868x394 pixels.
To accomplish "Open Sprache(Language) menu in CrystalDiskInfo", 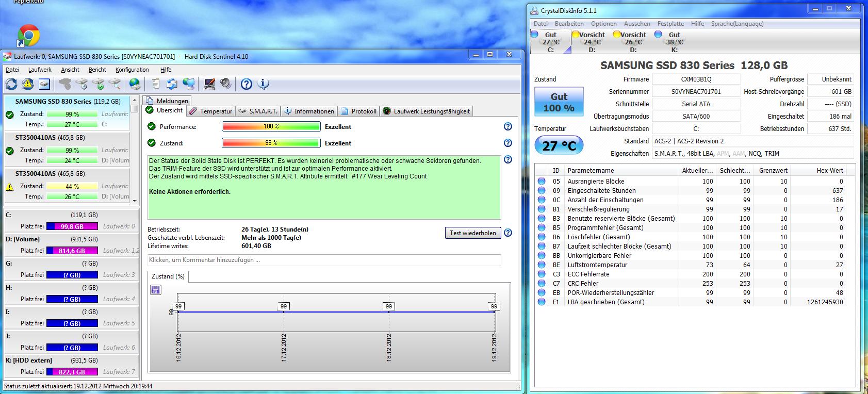I will [737, 24].
